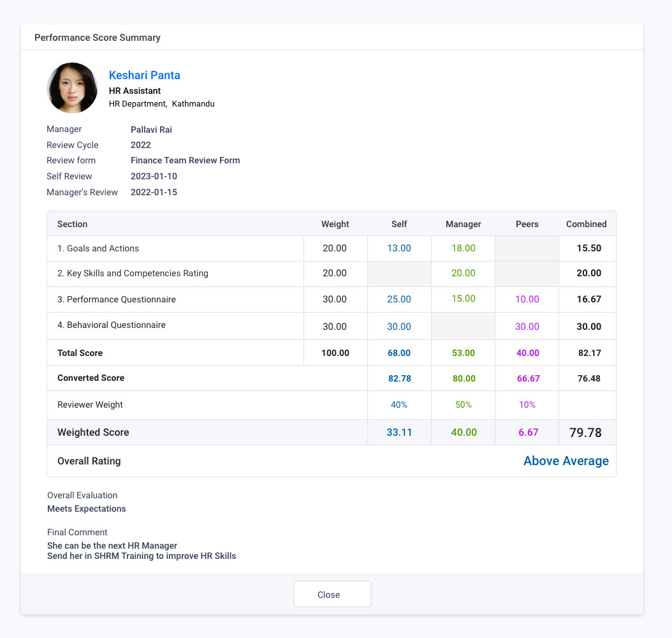
Task: Click the Manager score 18.00 cell
Action: coord(463,248)
